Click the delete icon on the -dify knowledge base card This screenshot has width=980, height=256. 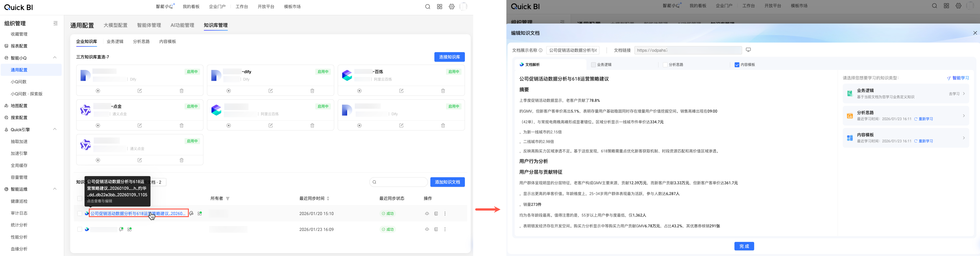[x=312, y=91]
